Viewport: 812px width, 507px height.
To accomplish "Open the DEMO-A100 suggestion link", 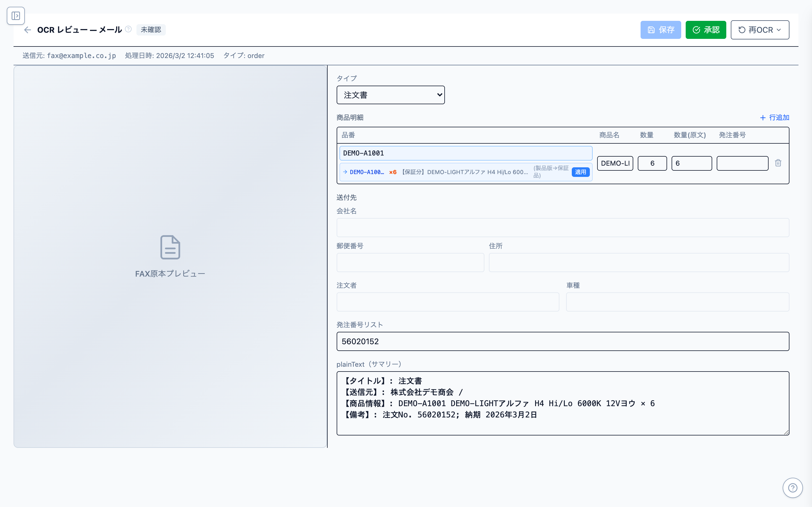I will coord(367,172).
